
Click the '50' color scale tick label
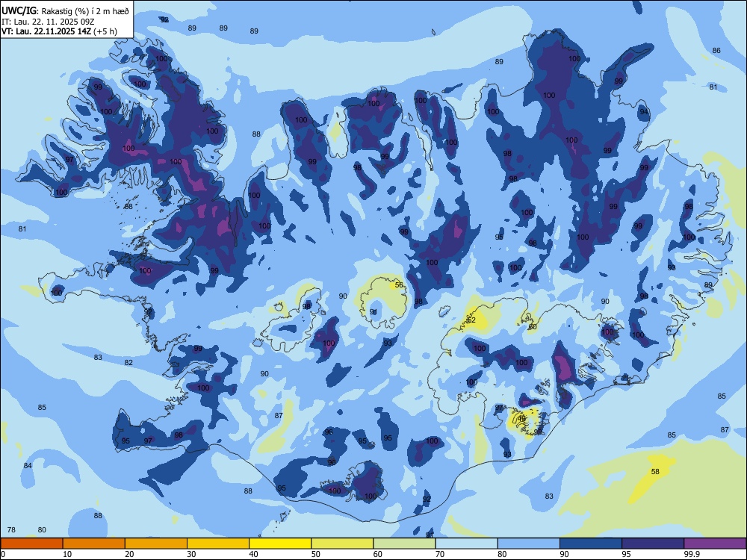(316, 554)
